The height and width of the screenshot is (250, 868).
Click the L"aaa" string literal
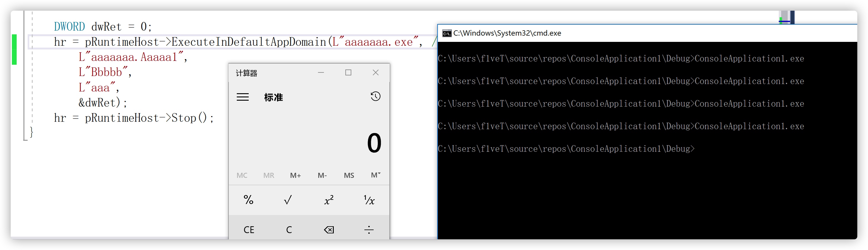point(97,88)
